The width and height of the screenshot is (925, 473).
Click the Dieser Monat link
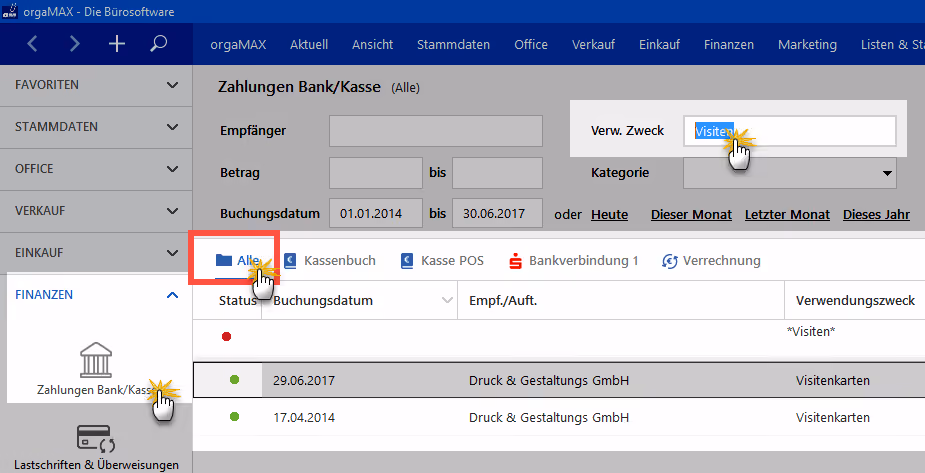click(x=691, y=215)
